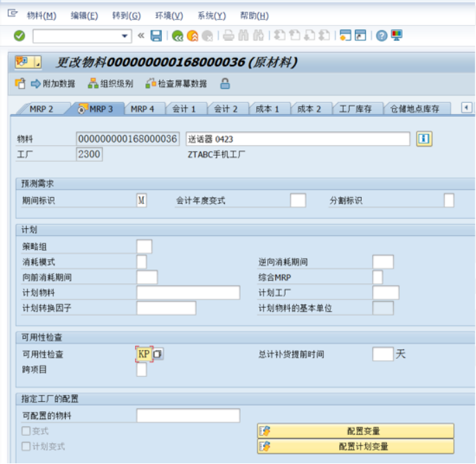The height and width of the screenshot is (464, 476).
Task: Click the info icon beside material description
Action: coord(424,139)
